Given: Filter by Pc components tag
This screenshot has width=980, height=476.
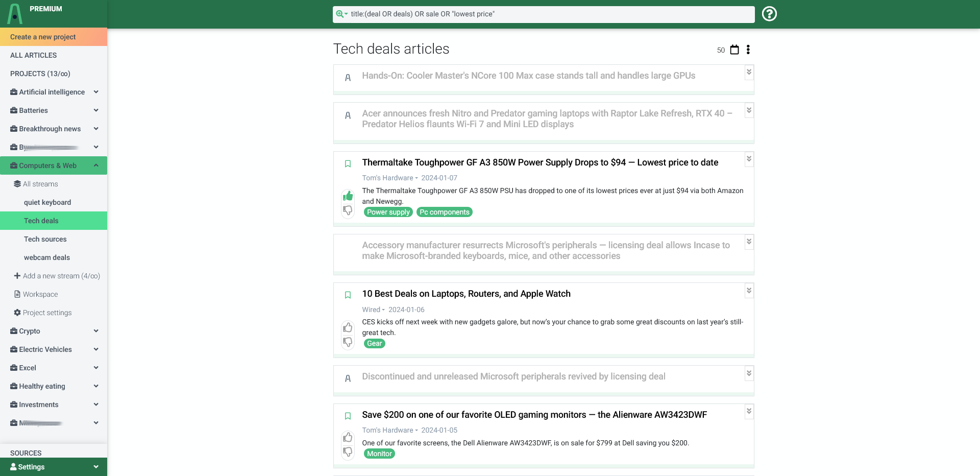Looking at the screenshot, I should click(445, 212).
